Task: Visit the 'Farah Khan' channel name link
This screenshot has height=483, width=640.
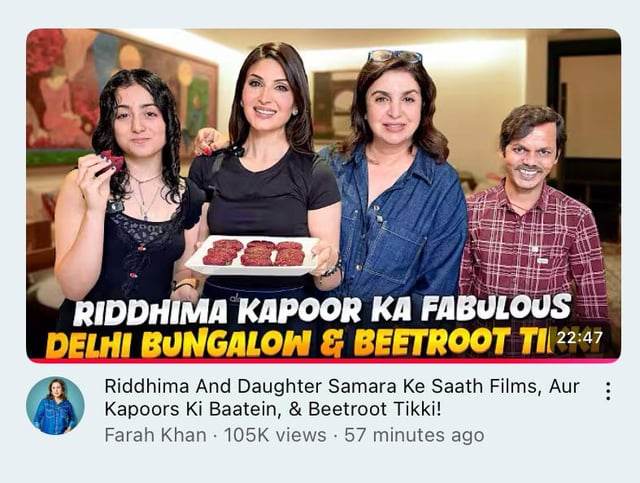Action: pos(156,435)
